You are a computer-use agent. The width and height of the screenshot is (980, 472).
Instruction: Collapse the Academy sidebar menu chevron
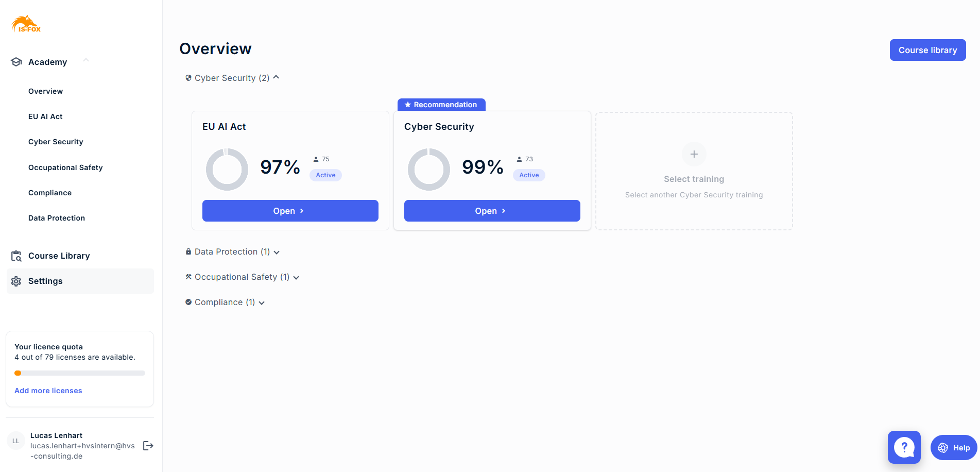coord(86,60)
